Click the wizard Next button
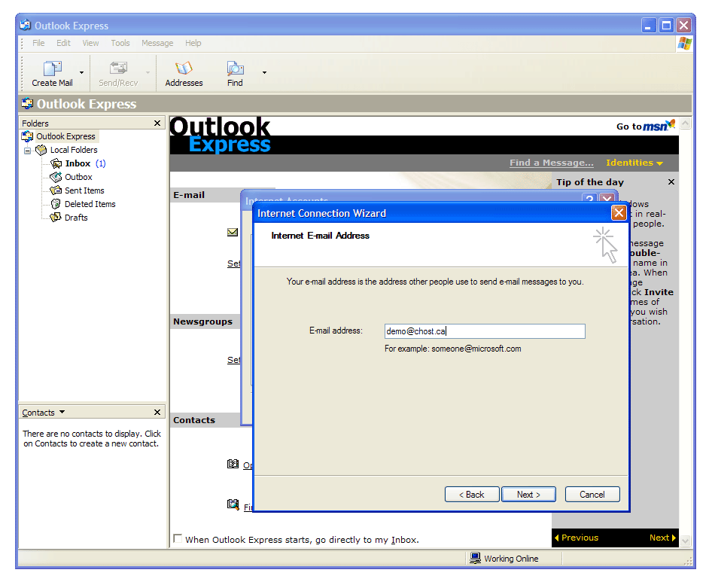This screenshot has height=588, width=712. coord(528,495)
